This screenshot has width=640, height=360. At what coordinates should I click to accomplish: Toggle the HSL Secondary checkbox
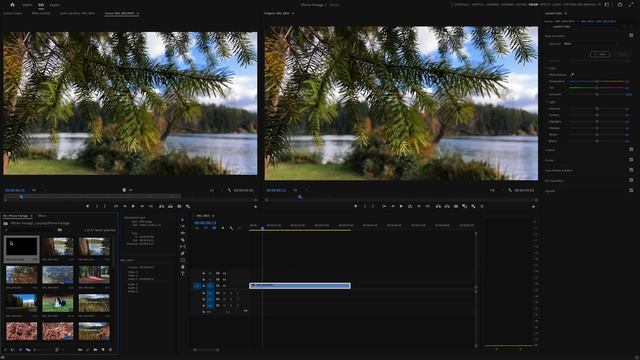(631, 180)
